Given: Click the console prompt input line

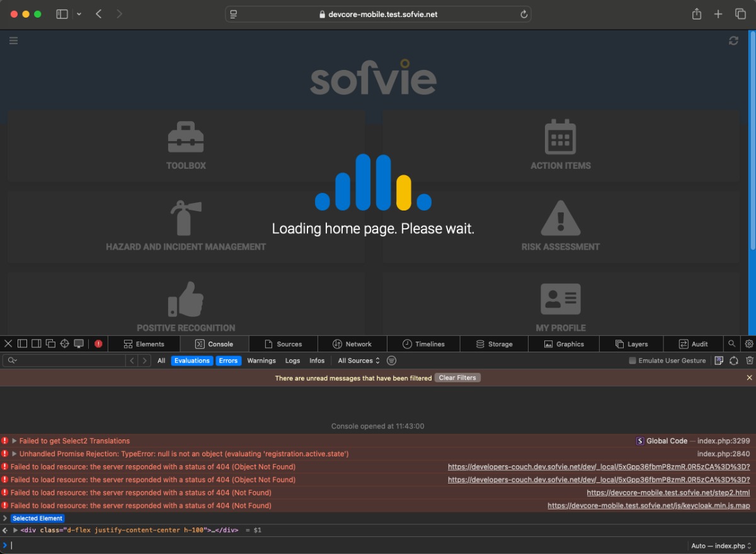Looking at the screenshot, I should [346, 546].
